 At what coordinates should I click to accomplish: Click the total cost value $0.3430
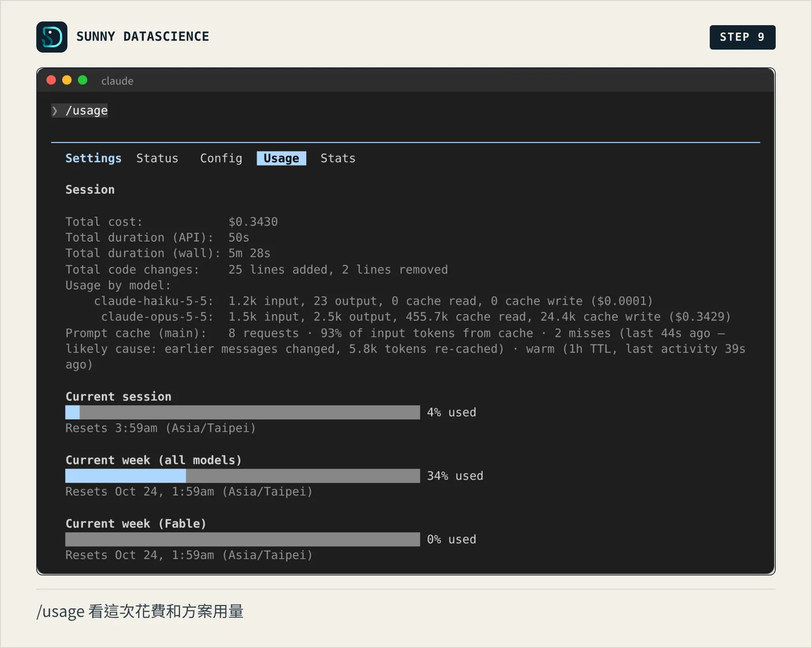pos(253,222)
